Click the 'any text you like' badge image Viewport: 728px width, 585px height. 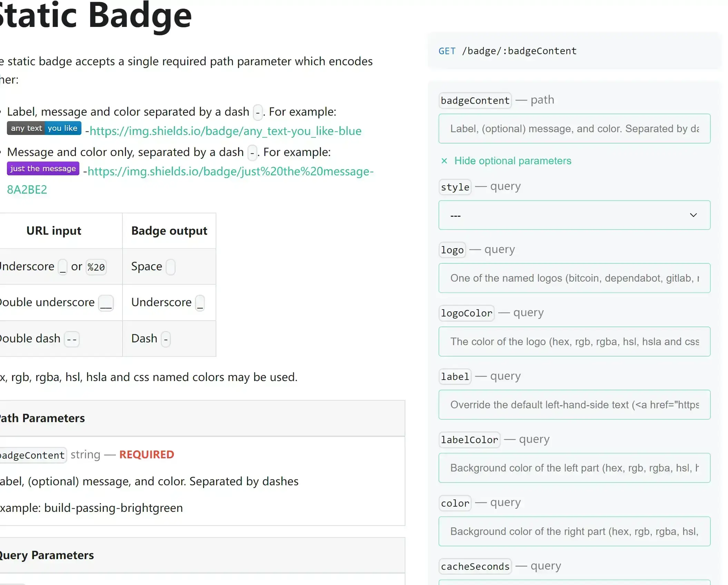[44, 128]
